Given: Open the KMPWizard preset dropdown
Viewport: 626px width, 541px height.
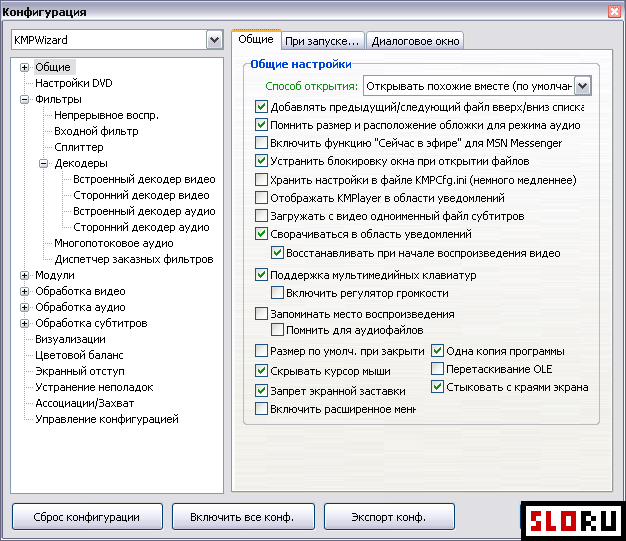Looking at the screenshot, I should 214,40.
